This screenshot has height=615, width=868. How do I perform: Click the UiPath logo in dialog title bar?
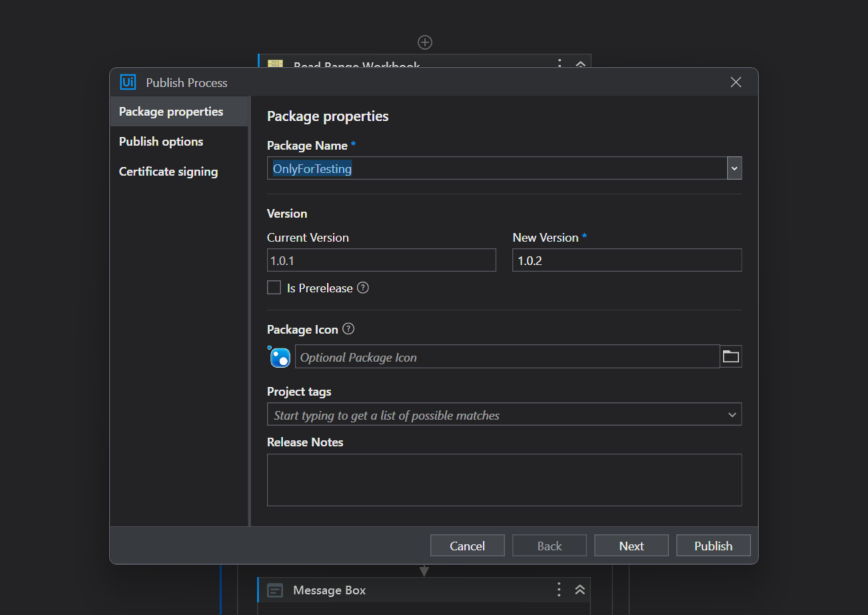click(x=128, y=82)
